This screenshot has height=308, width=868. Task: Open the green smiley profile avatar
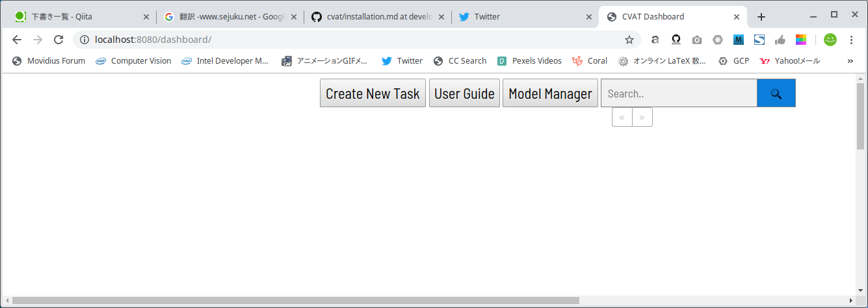(x=830, y=40)
